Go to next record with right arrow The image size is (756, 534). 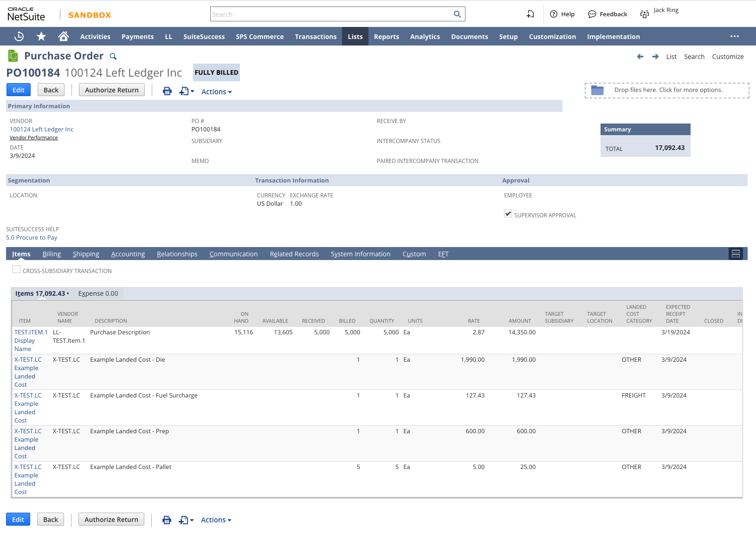coord(655,57)
